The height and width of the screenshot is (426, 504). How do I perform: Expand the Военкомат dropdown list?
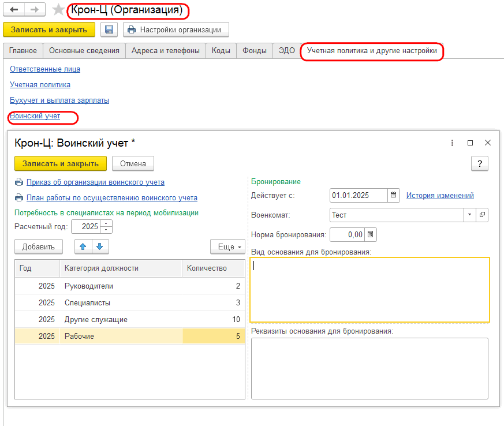[469, 215]
